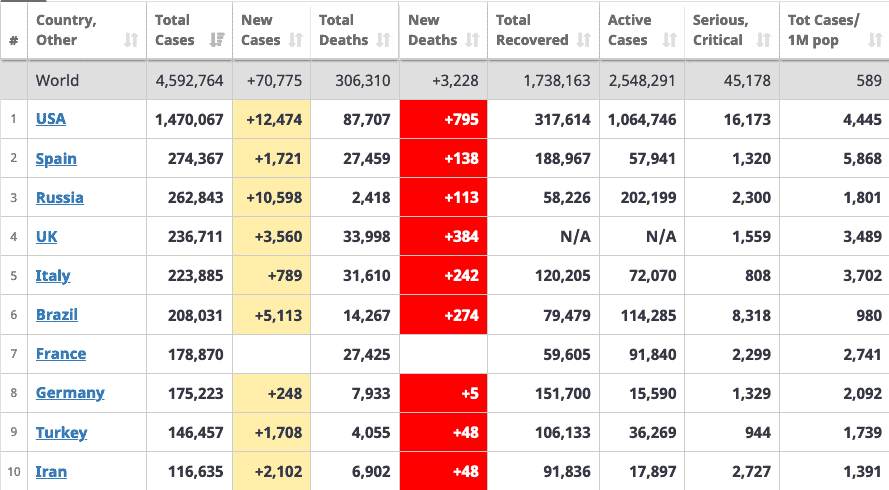This screenshot has height=490, width=889.
Task: Open the Iran country link
Action: point(51,472)
